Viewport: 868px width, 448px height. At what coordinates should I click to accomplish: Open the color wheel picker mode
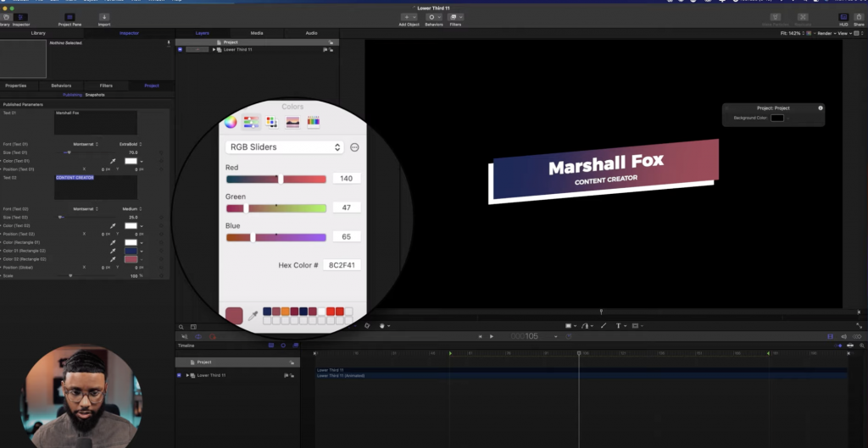[x=231, y=122]
